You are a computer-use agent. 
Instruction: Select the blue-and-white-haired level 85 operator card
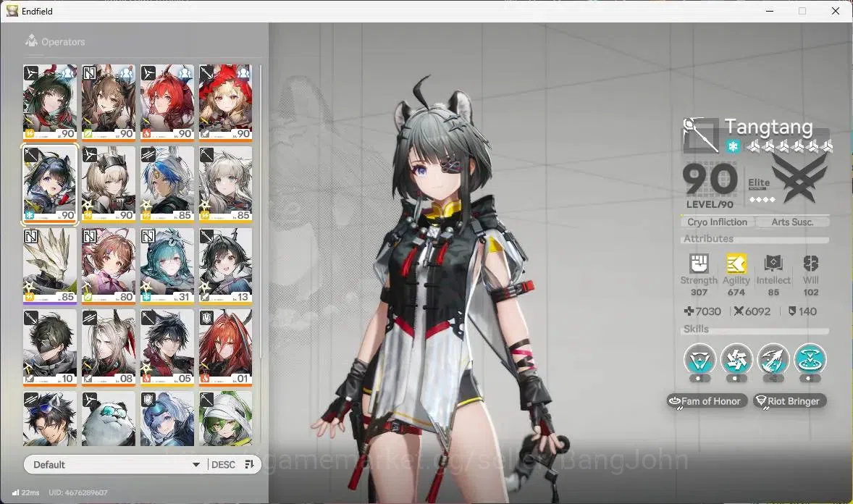[167, 184]
